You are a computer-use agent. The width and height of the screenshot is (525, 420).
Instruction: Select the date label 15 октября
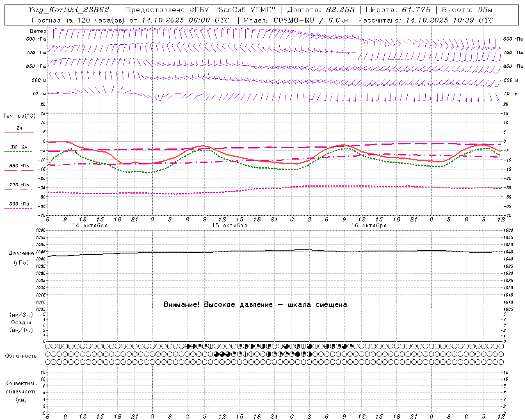[229, 226]
